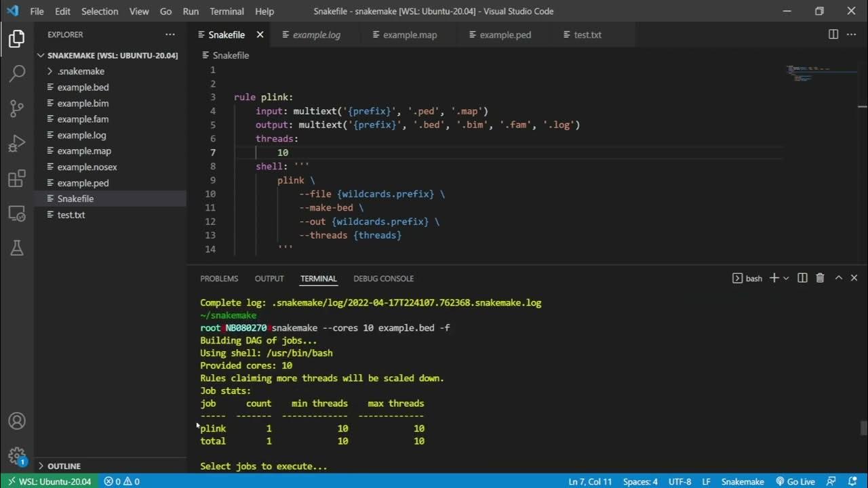
Task: Change indentation via Spaces: 4
Action: (640, 481)
